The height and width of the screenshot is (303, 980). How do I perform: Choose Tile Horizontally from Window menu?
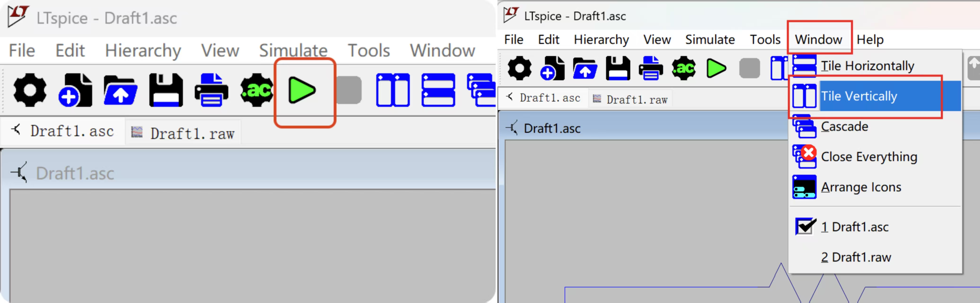pos(876,66)
